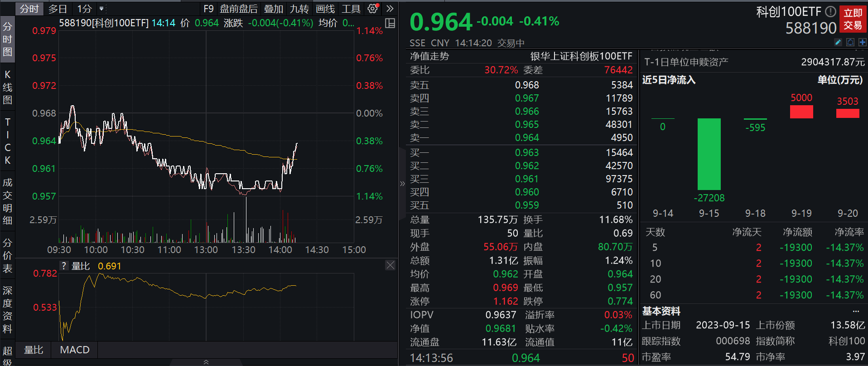Collapse the right quote panel arrow

click(402, 184)
